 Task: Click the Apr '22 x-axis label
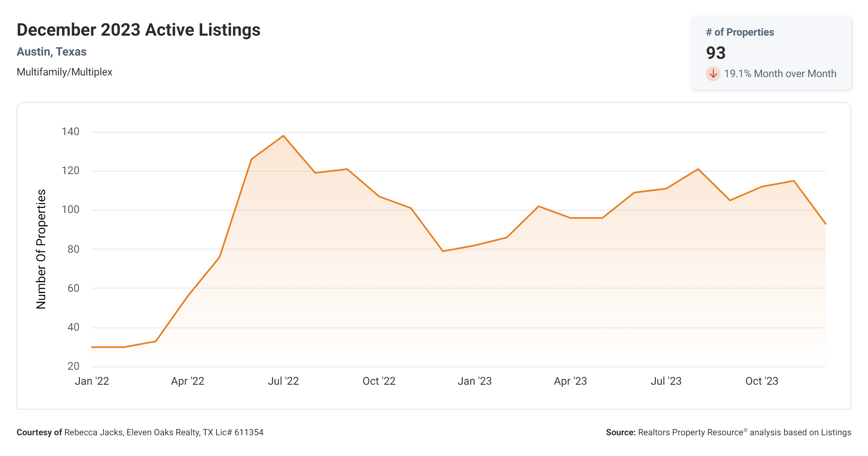[x=188, y=381]
